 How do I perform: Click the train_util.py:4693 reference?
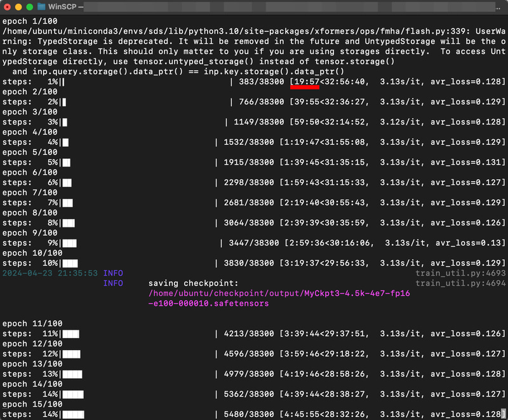pos(460,273)
